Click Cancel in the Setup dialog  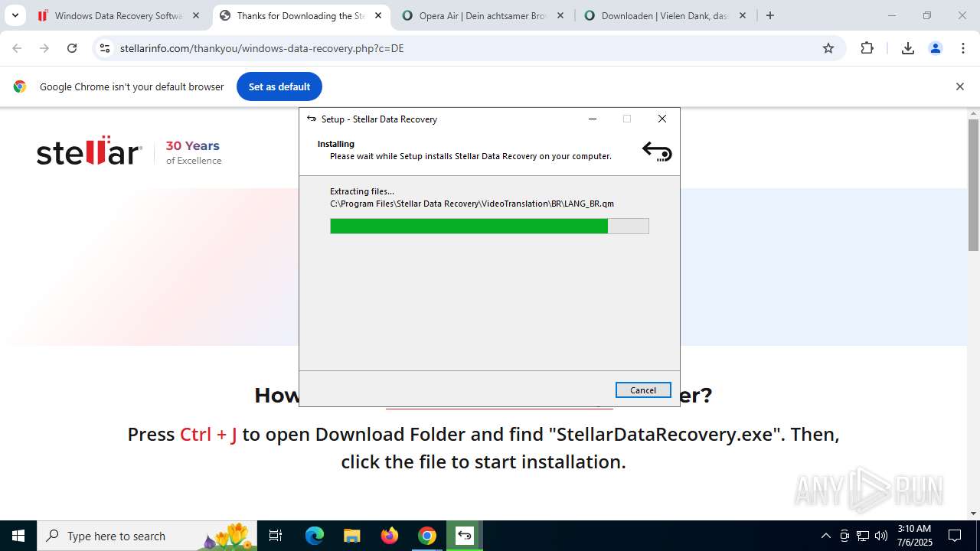[643, 390]
